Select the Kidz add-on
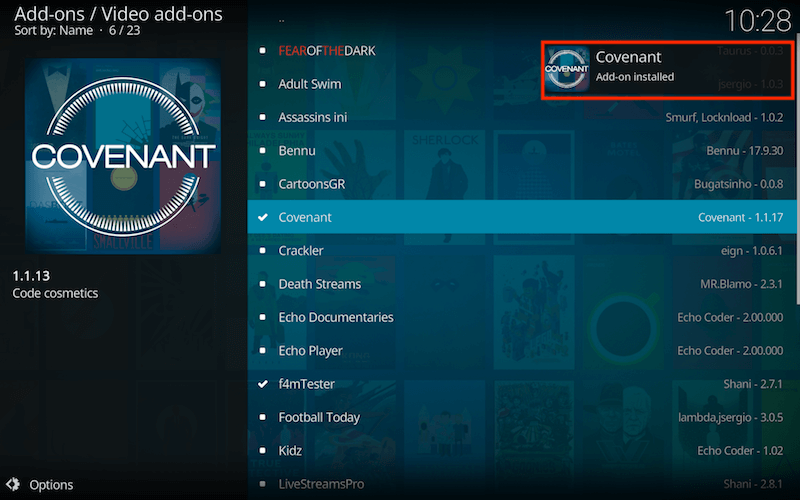This screenshot has height=500, width=800. [x=522, y=451]
